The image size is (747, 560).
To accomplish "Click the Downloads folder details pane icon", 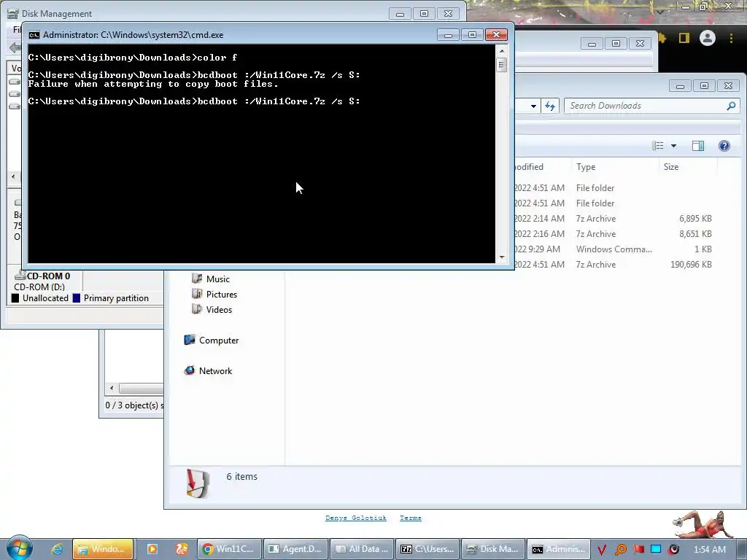I will tap(198, 483).
